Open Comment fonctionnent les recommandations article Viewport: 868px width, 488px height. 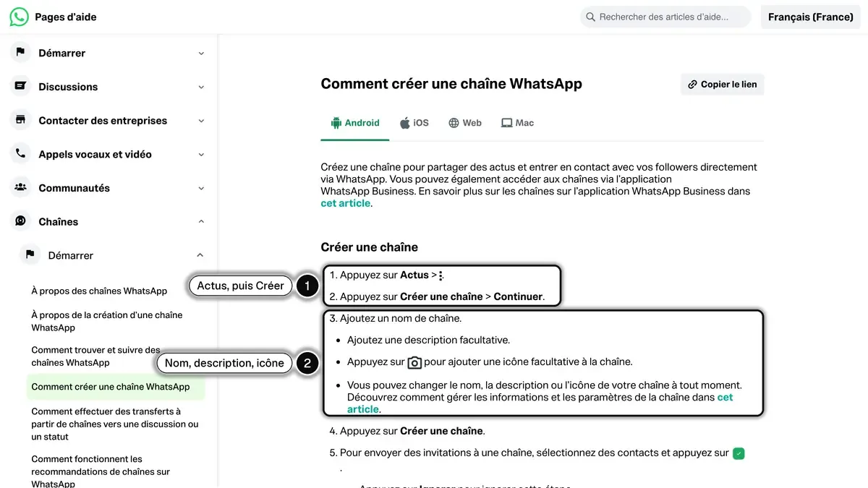click(x=101, y=471)
